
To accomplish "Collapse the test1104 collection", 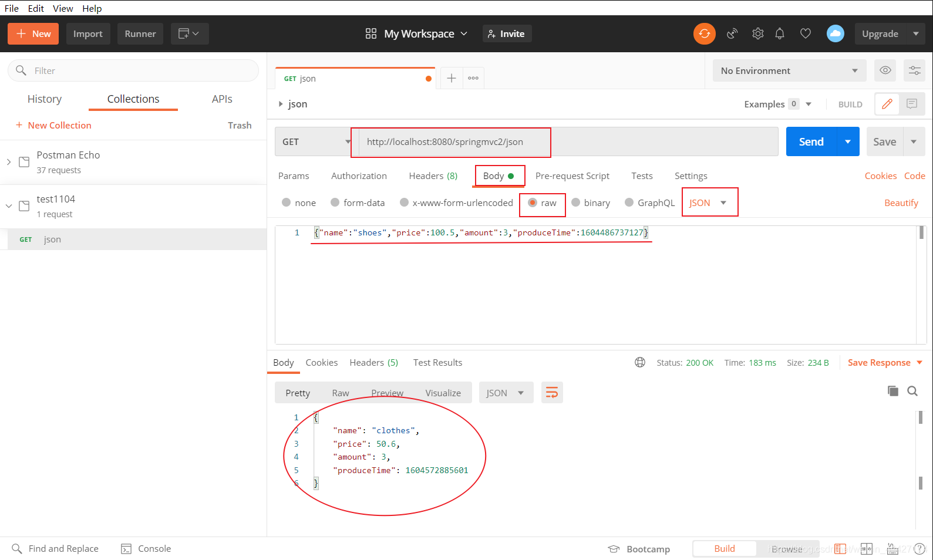I will (9, 206).
